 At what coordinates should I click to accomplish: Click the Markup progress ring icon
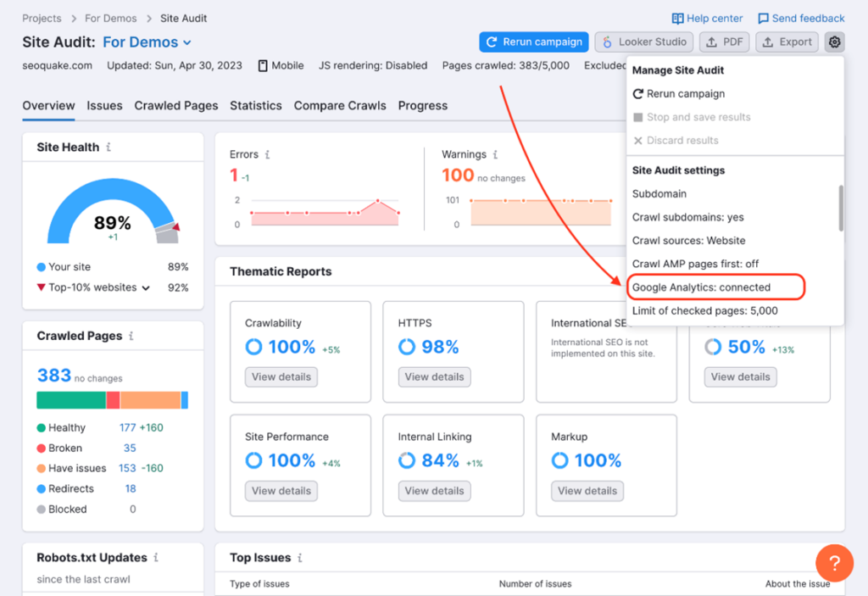click(x=559, y=460)
